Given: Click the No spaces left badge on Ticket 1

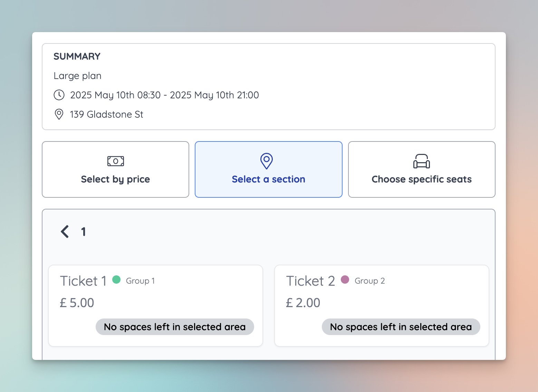Looking at the screenshot, I should click(x=175, y=327).
